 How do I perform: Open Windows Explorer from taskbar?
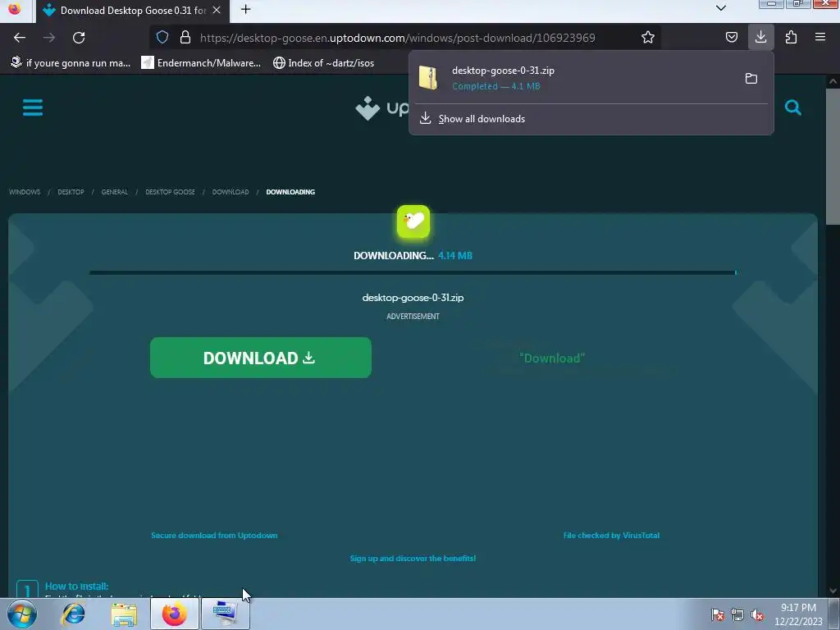click(124, 614)
